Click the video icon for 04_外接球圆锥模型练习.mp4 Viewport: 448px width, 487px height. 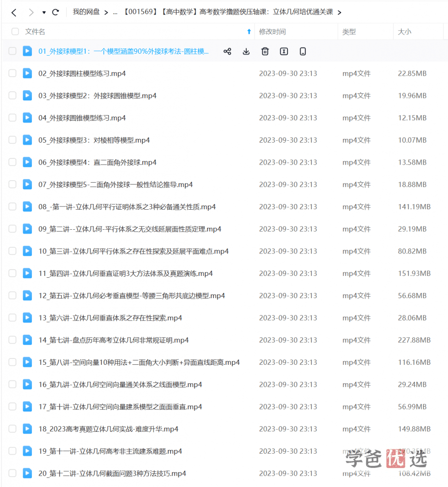tap(27, 117)
